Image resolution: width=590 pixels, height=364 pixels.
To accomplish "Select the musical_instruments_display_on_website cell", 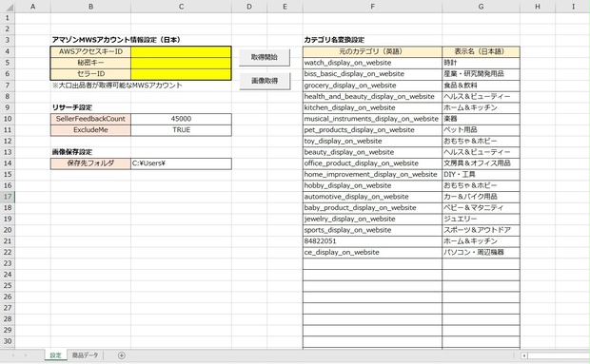I will coord(372,119).
